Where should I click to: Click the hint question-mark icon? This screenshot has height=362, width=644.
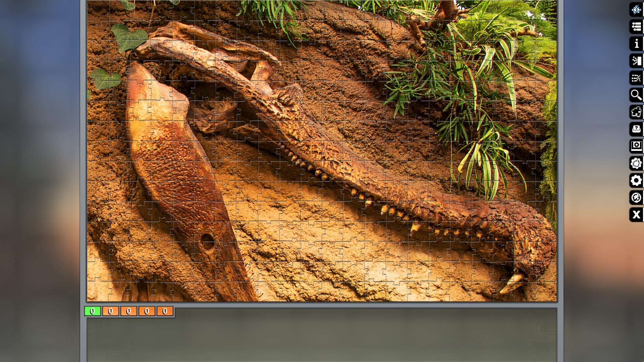pyautogui.click(x=637, y=129)
